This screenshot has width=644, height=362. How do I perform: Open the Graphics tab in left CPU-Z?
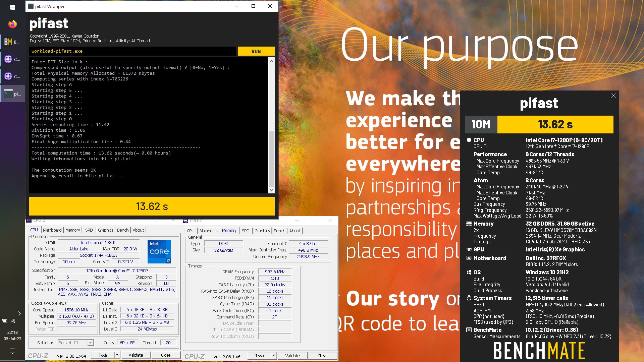106,230
